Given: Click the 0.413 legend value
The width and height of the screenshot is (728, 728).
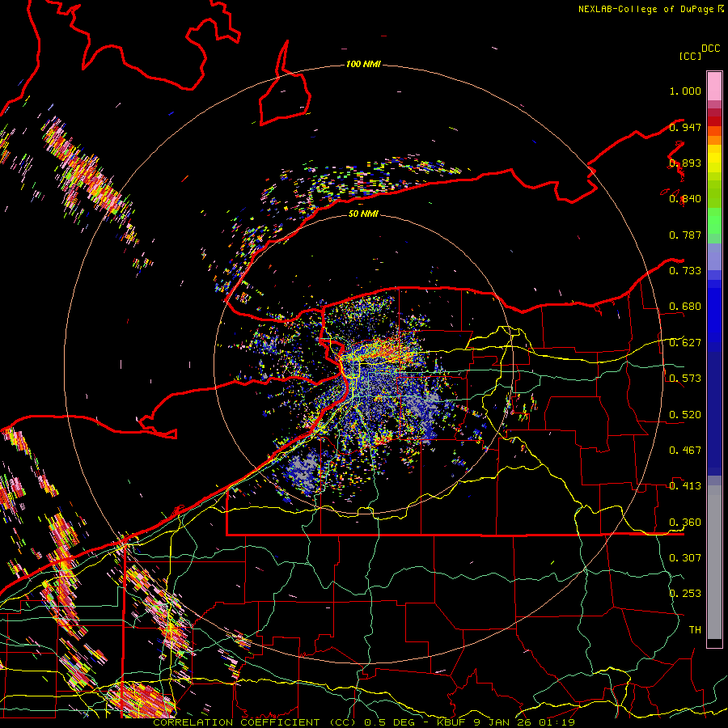Looking at the screenshot, I should 685,486.
